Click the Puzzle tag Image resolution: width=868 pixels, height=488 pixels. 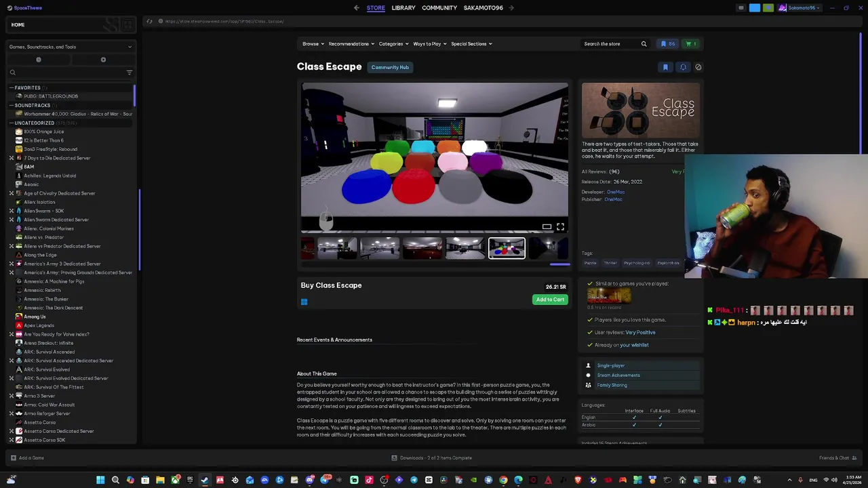591,263
